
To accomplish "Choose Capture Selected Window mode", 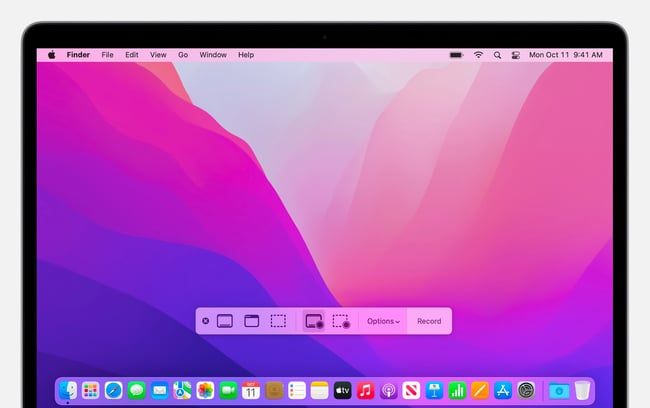I will pos(251,321).
